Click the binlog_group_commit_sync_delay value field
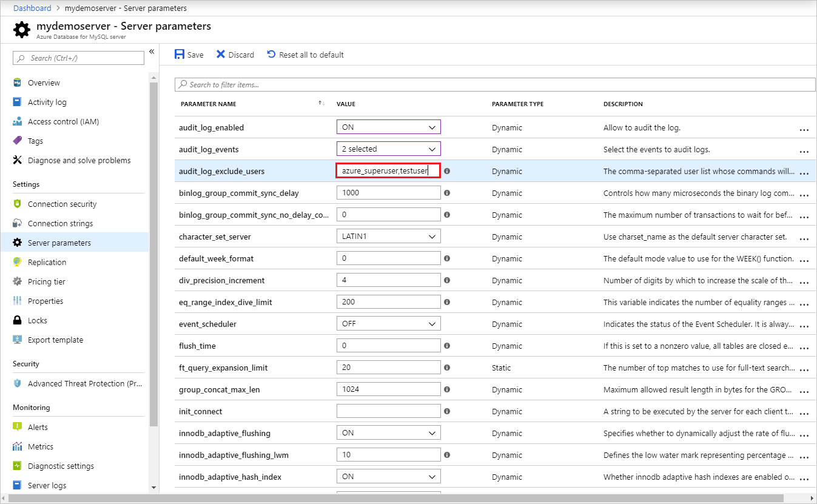Viewport: 817px width, 504px height. [x=389, y=192]
